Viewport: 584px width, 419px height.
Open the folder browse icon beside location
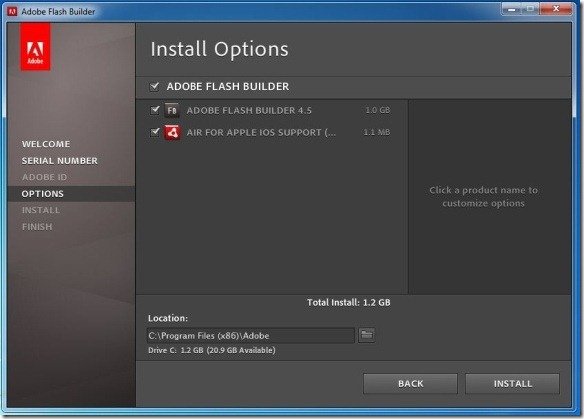tap(366, 335)
